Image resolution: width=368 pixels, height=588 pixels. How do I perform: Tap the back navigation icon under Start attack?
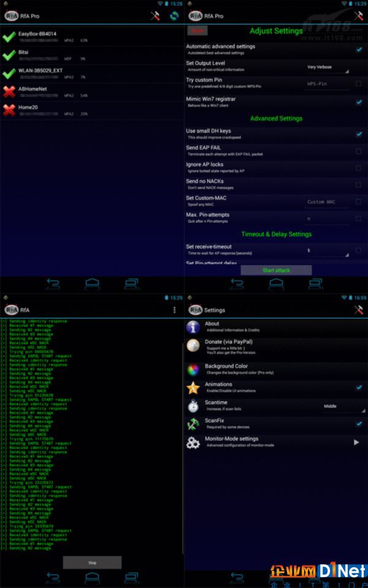237,284
